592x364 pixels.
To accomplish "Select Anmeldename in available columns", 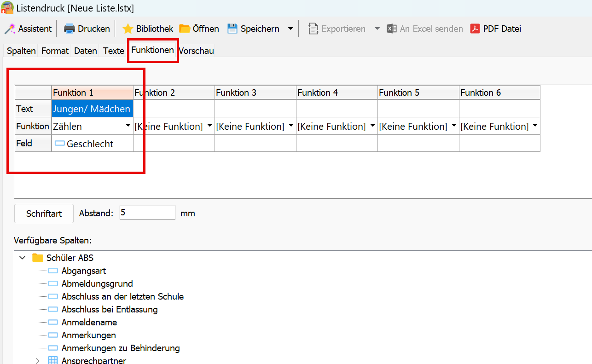I will click(x=89, y=322).
